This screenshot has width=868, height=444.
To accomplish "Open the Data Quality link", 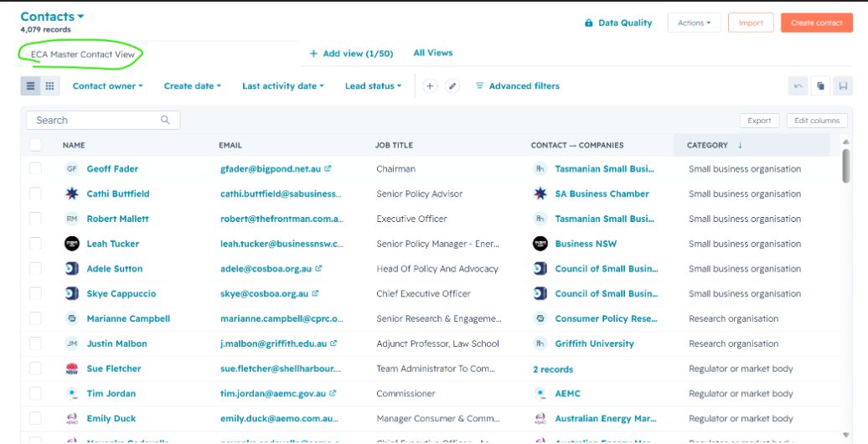I will (x=619, y=23).
